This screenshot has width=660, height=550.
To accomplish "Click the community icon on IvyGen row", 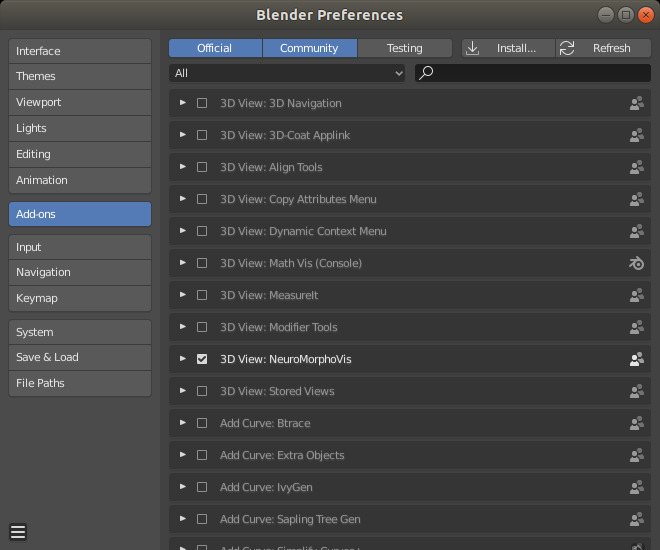I will (x=636, y=487).
